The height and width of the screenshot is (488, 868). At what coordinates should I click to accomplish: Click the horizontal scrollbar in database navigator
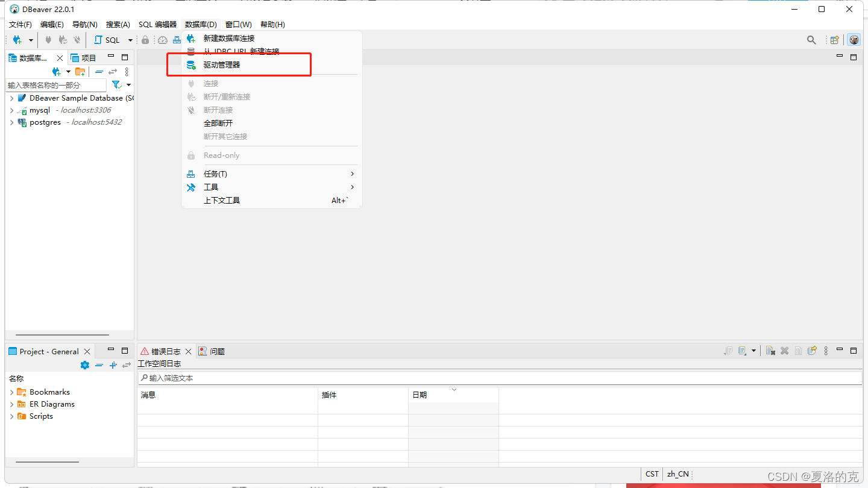[x=62, y=335]
